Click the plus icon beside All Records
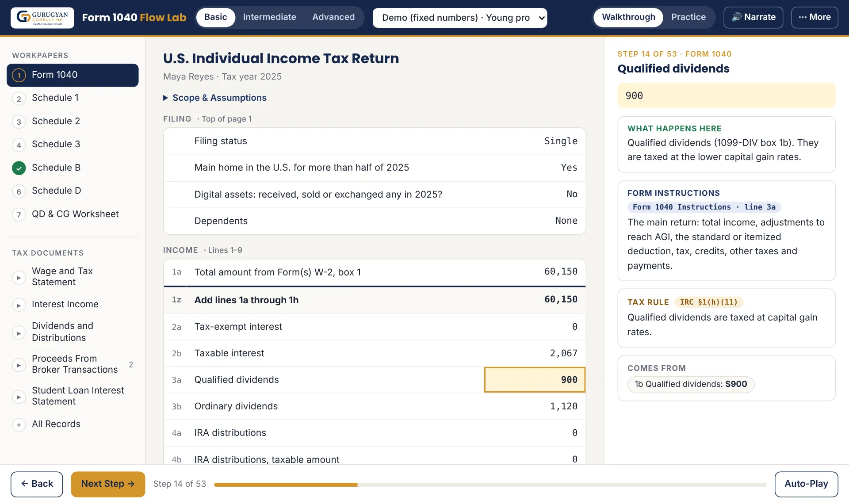Viewport: 849px width, 504px height. tap(19, 425)
